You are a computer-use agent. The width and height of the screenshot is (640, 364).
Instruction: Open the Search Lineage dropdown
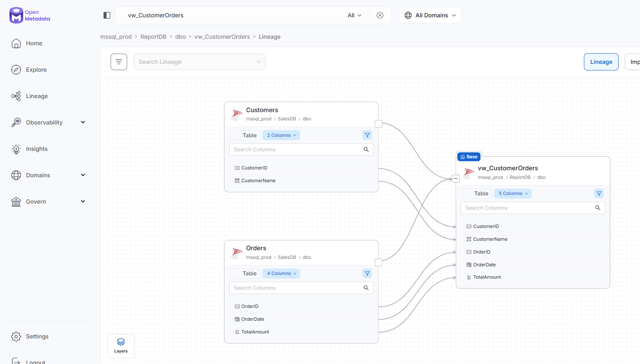pyautogui.click(x=200, y=62)
